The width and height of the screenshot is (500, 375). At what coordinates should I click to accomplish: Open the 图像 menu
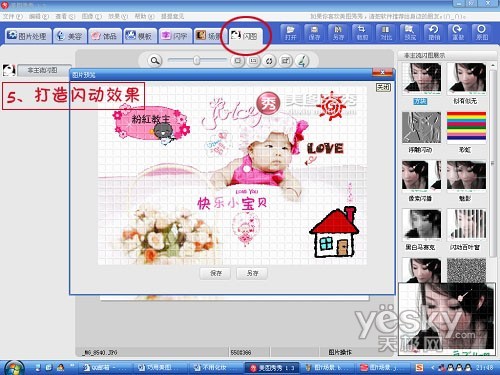click(x=92, y=16)
